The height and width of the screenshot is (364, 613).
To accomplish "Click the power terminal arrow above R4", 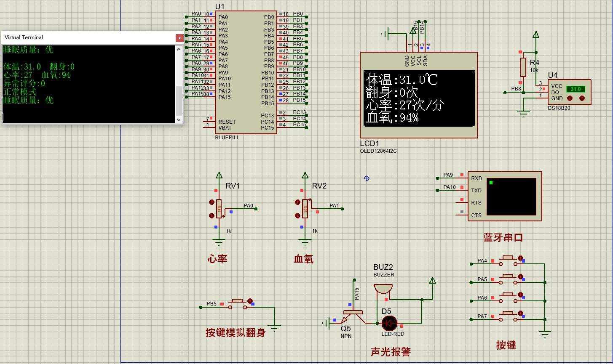I will [535, 35].
